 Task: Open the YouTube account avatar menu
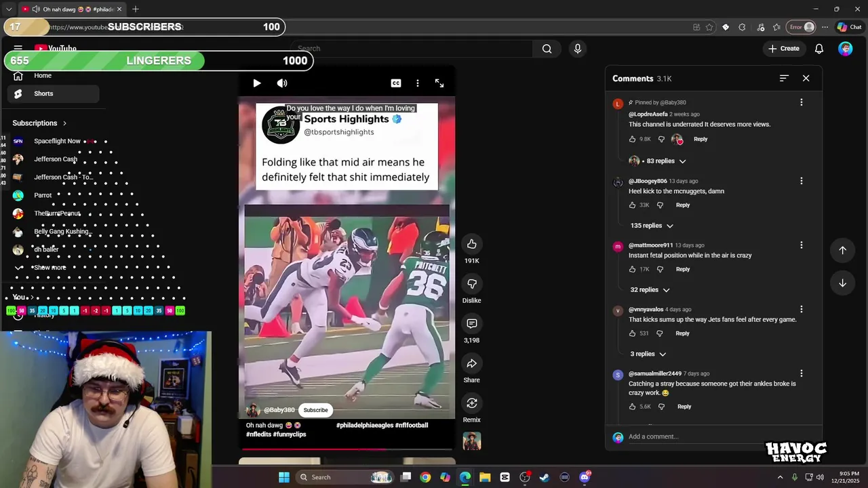(845, 49)
